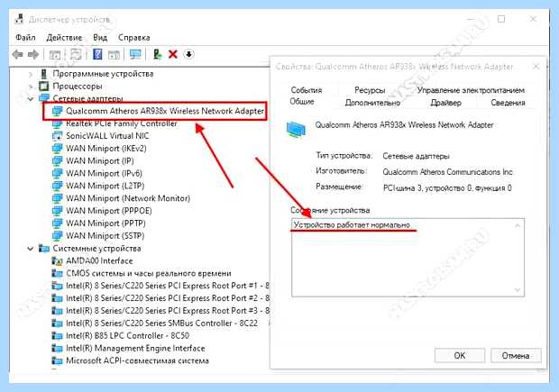Click the Программные устройства category icon
Screen dimensions: 559x392
[44, 74]
